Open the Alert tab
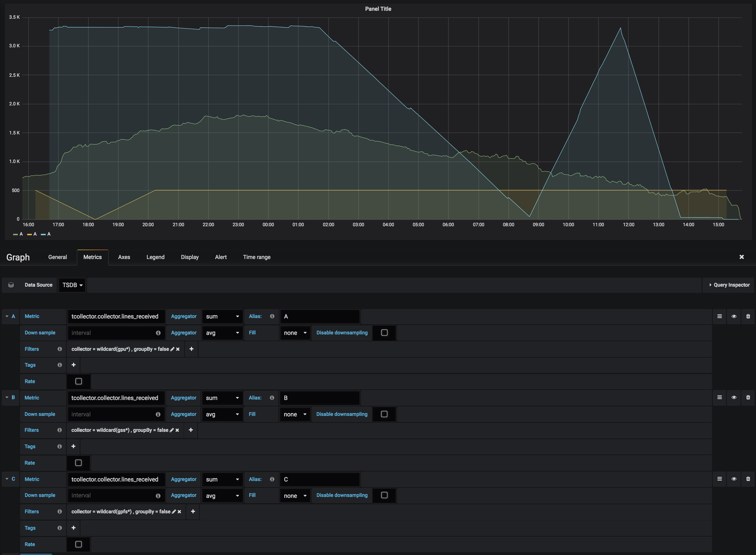This screenshot has width=756, height=555. pos(221,257)
